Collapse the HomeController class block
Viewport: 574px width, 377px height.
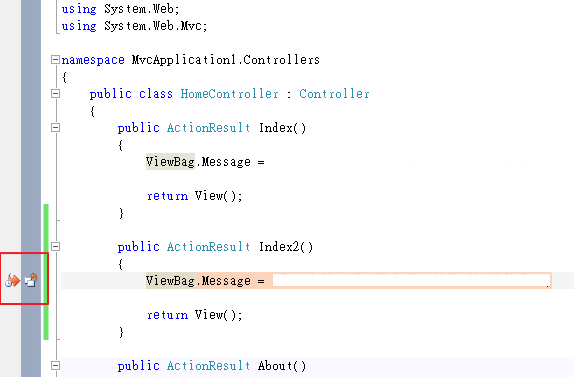click(55, 94)
